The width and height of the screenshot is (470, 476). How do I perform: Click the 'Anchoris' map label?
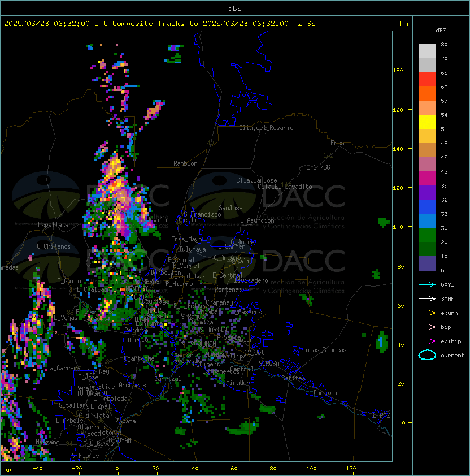132,385
